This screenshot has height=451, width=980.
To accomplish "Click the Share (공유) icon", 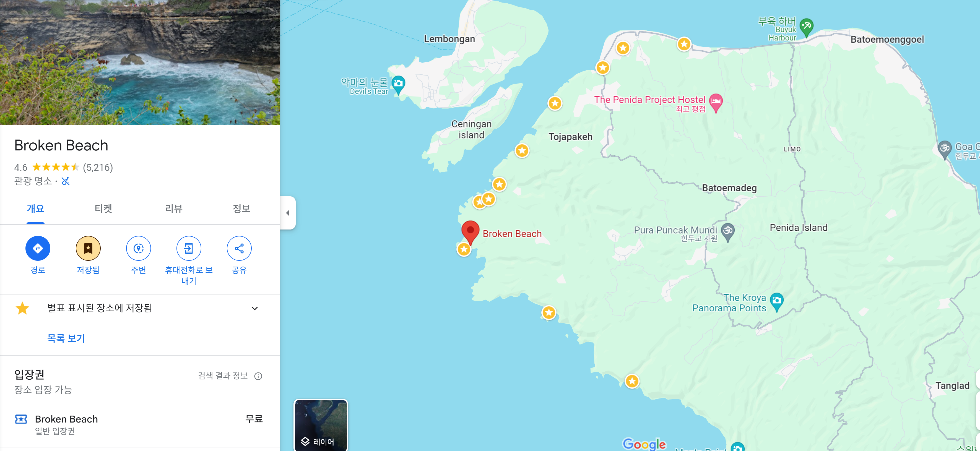I will click(x=239, y=248).
